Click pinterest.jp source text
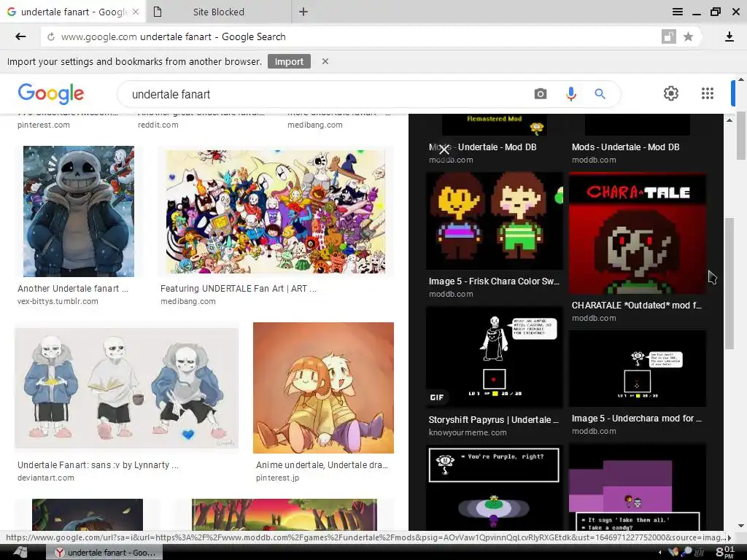 [x=277, y=478]
